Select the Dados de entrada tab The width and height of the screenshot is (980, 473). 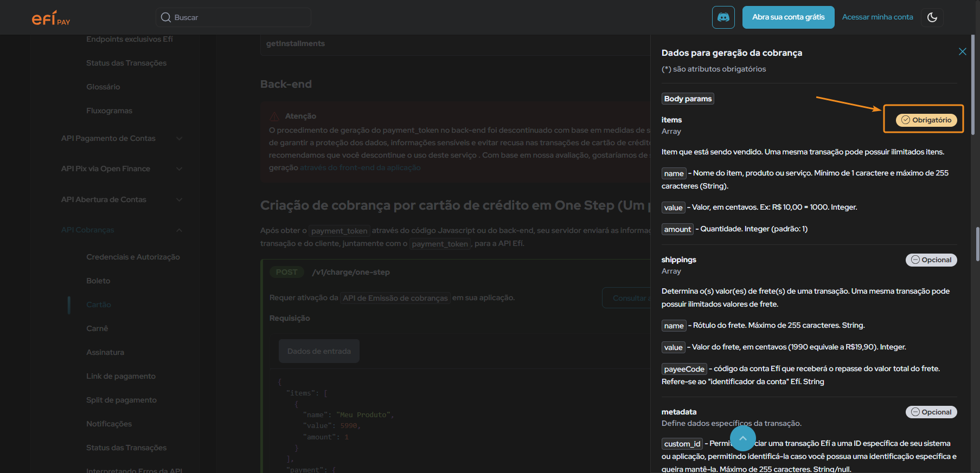319,351
